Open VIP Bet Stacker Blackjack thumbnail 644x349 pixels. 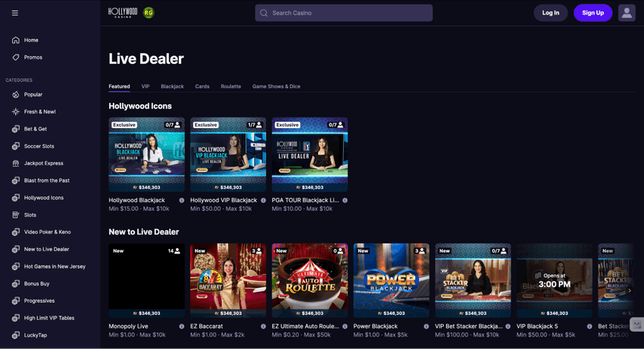473,281
